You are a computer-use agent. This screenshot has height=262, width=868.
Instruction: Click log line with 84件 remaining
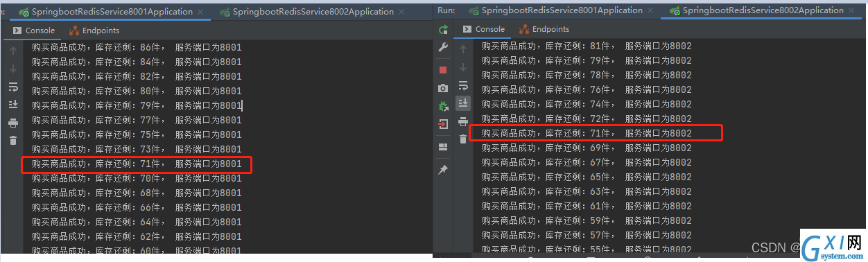[137, 62]
